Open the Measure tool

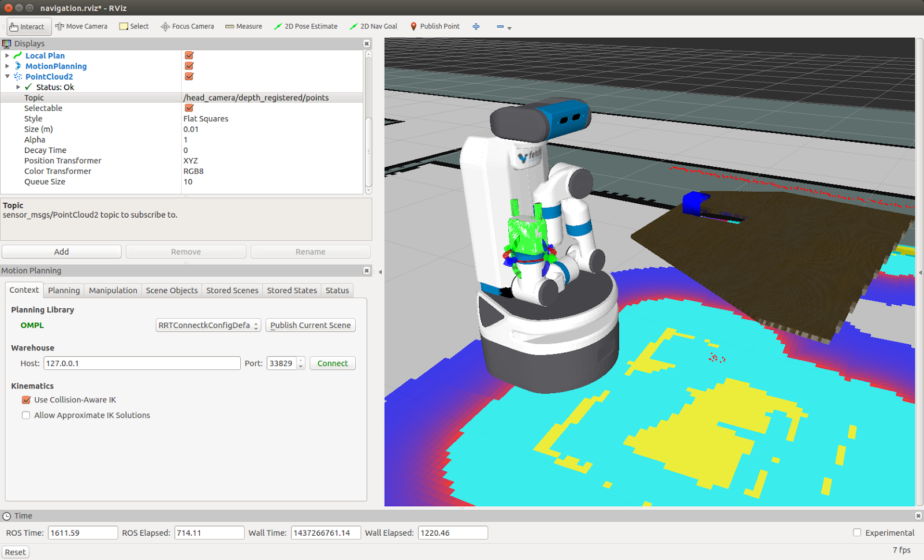click(x=243, y=26)
